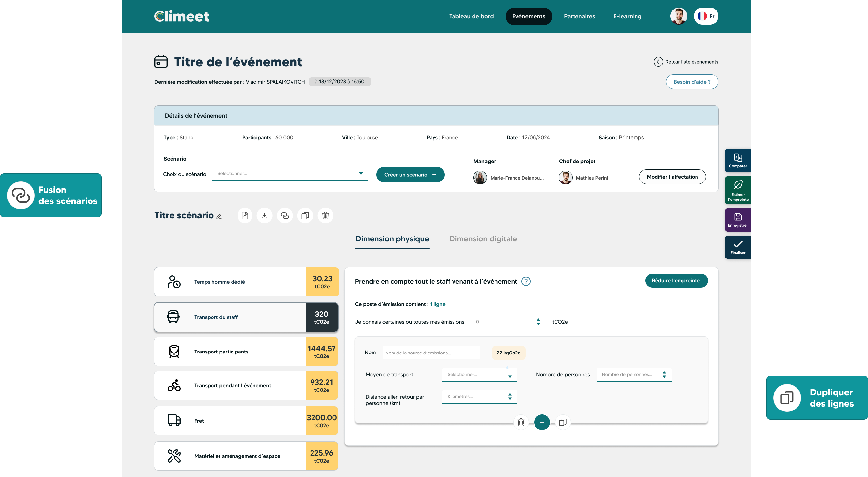Image resolution: width=868 pixels, height=477 pixels.
Task: Click the Temps homme dédié person-clock icon
Action: [174, 282]
